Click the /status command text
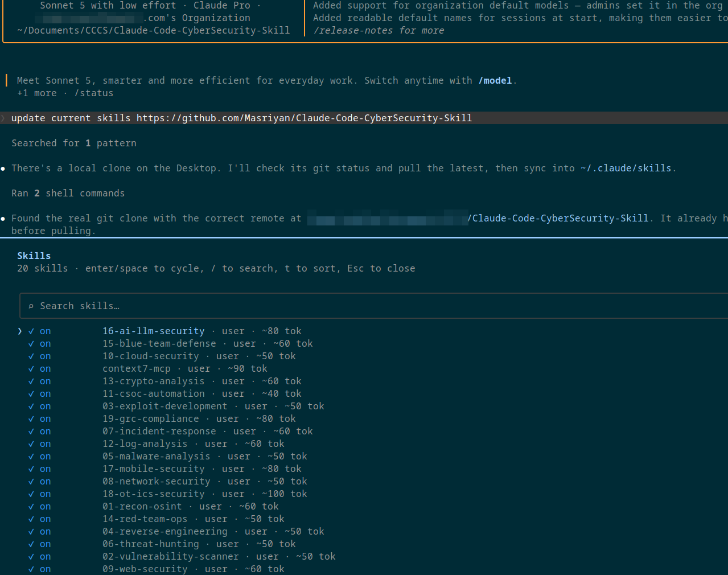The image size is (728, 575). pos(94,93)
